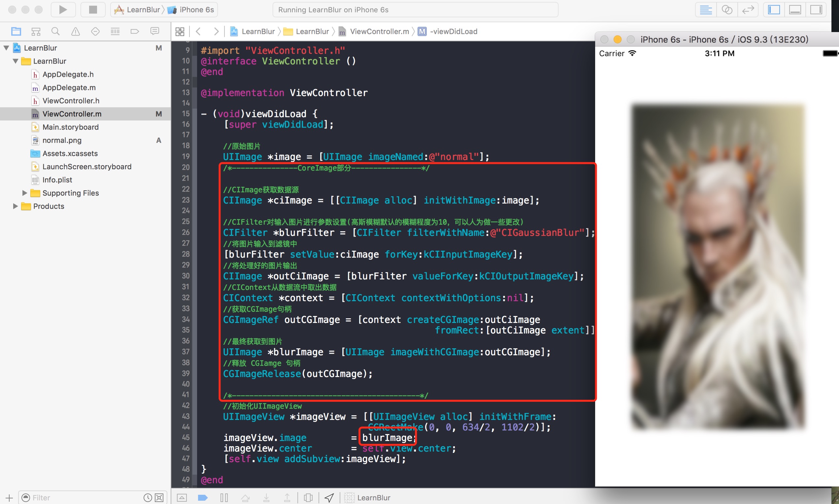Switch to the Assistant editor
The height and width of the screenshot is (504, 839).
tap(726, 10)
